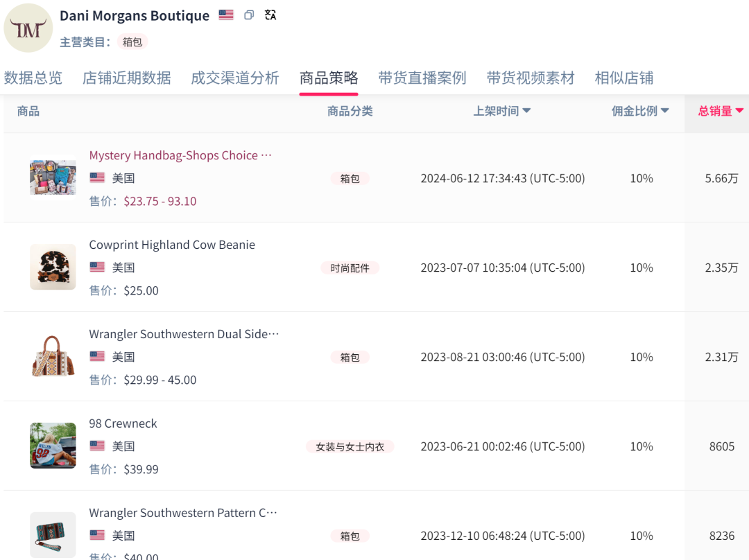Open the 相似店铺 tab

tap(624, 78)
